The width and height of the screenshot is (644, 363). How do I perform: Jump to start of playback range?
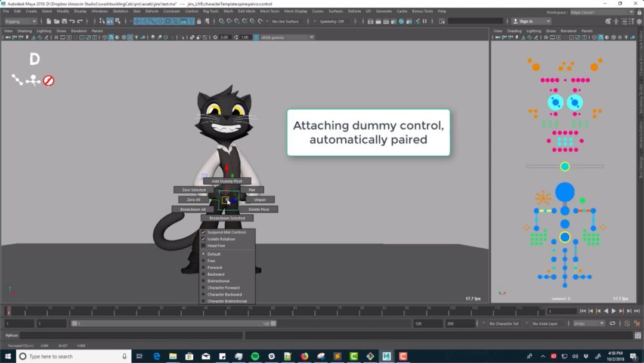583,311
